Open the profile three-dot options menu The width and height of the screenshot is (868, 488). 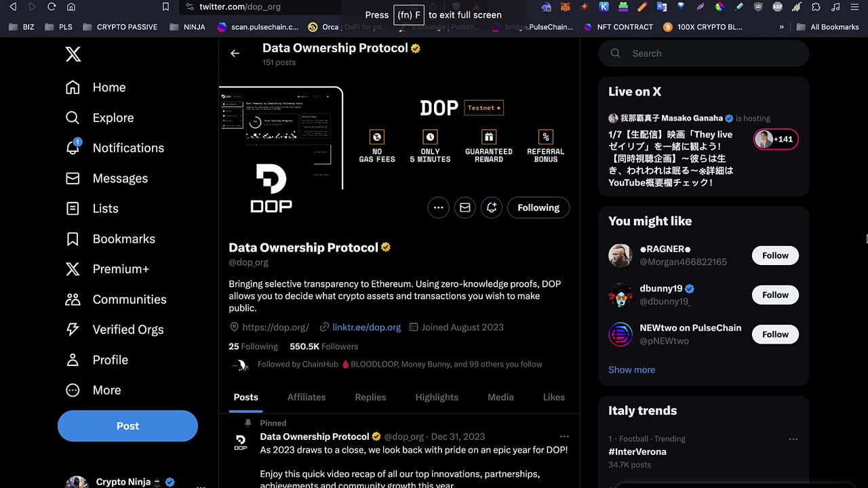(x=438, y=208)
